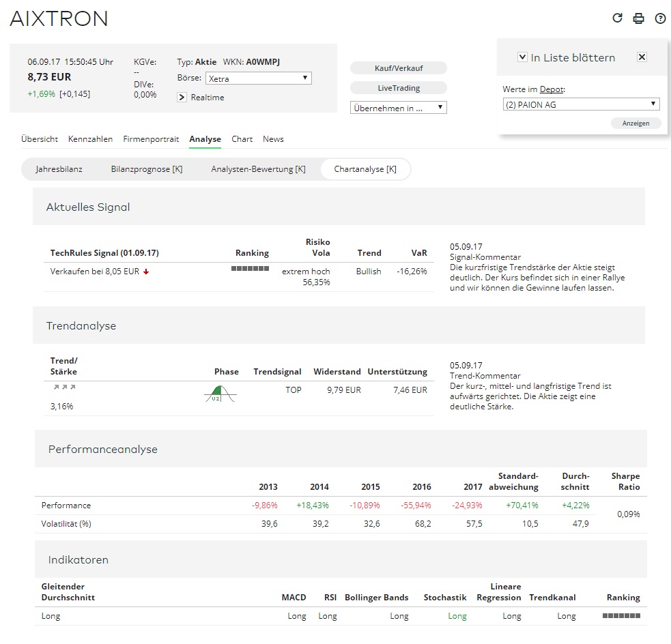This screenshot has width=671, height=644.
Task: Click the Kauf/Verkauf button
Action: (398, 68)
